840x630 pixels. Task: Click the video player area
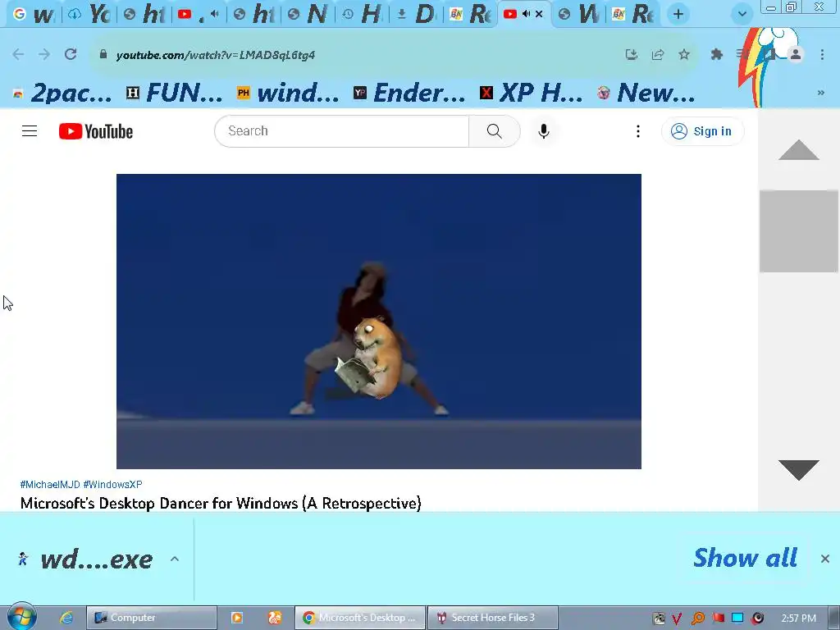pos(379,322)
